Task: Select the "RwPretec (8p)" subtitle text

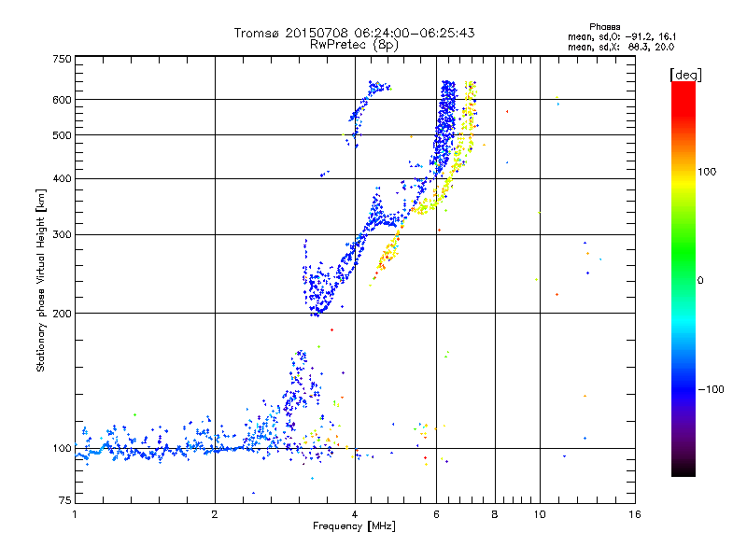Action: pos(354,45)
